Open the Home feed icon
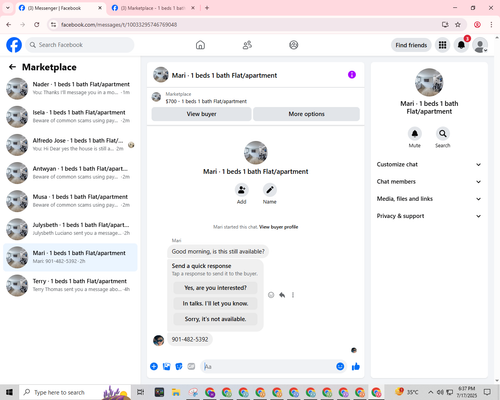This screenshot has height=400, width=500. [x=200, y=45]
